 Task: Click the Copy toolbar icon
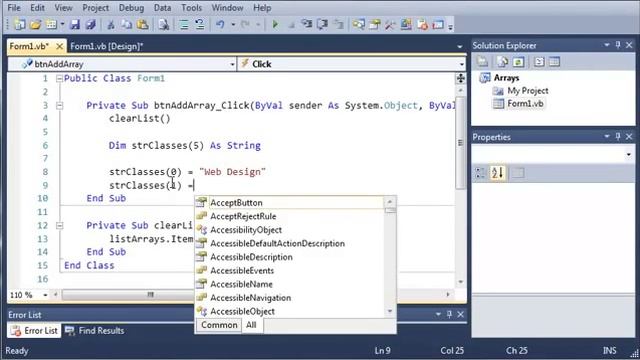127,25
